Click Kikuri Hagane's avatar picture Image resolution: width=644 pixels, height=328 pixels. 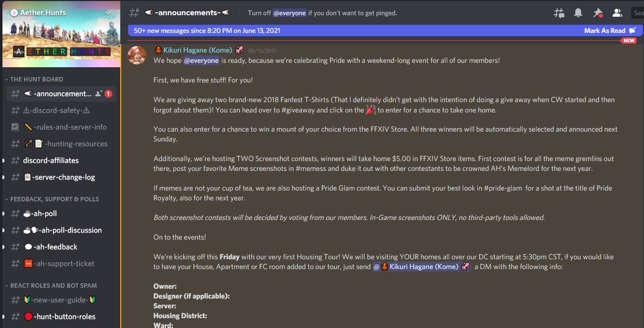click(x=137, y=55)
